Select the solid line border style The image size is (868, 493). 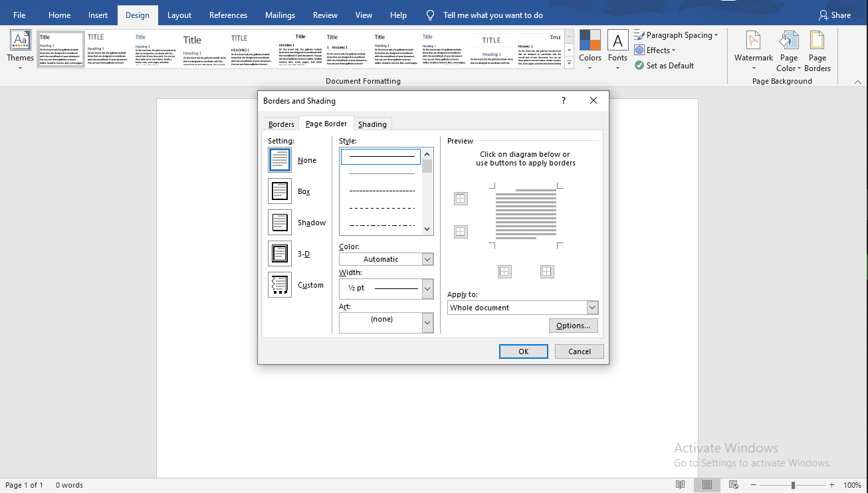381,157
